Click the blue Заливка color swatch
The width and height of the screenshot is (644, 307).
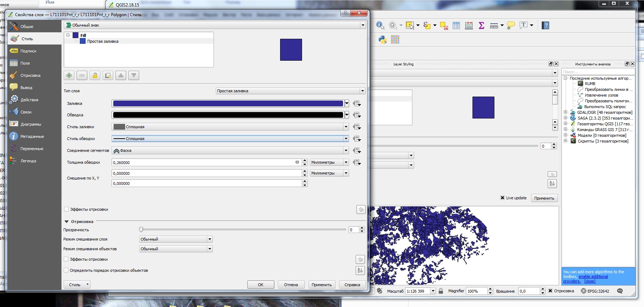[x=228, y=103]
